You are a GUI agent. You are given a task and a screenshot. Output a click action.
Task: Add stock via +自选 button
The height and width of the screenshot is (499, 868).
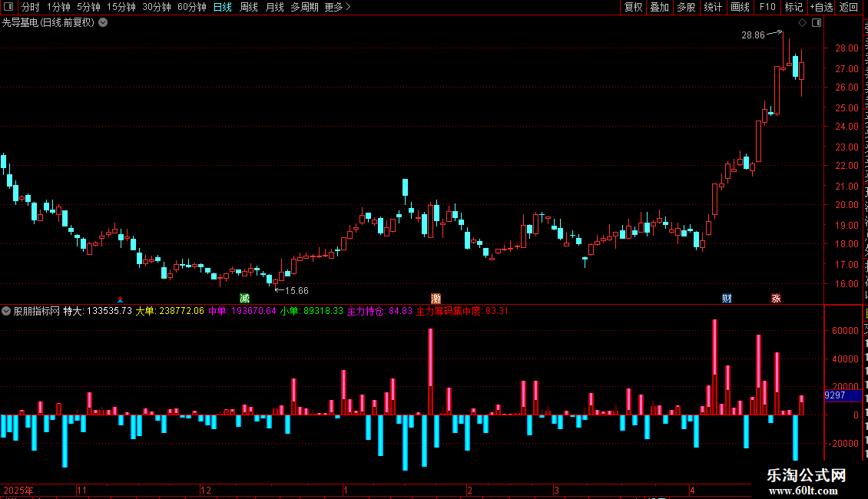click(821, 7)
